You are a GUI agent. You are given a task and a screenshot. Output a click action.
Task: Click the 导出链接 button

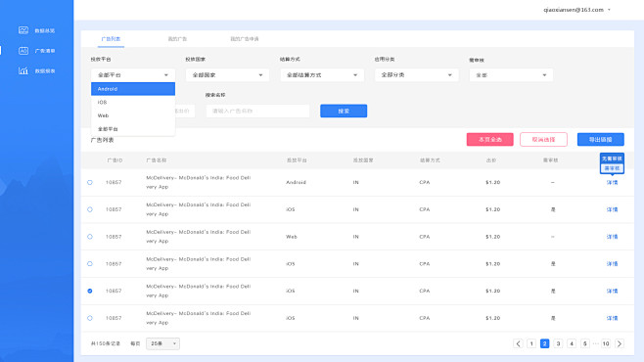pos(601,140)
